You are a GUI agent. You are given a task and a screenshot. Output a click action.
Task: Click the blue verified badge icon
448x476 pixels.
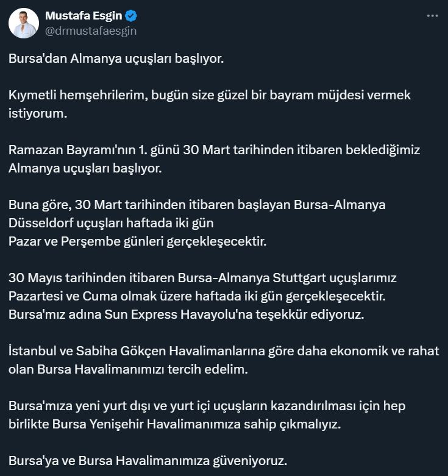[x=131, y=15]
